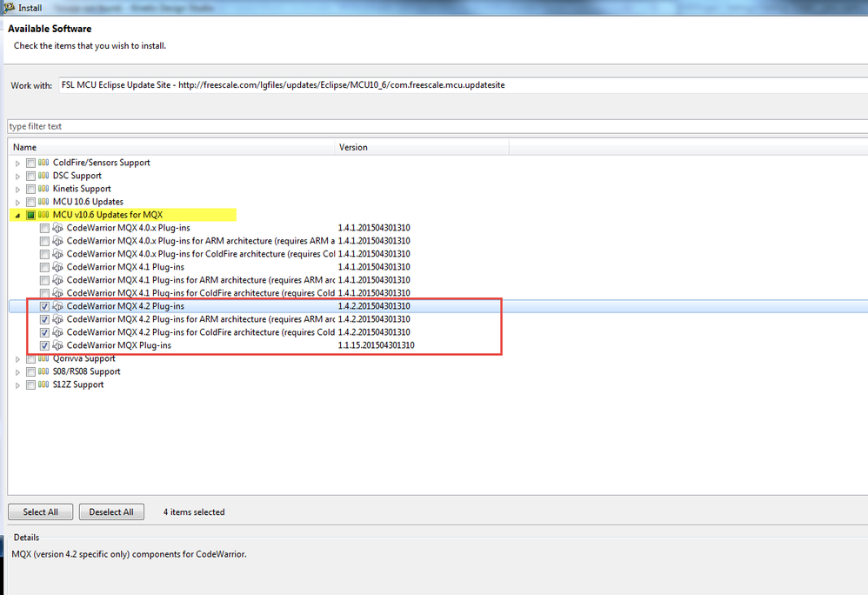Click the 4 items selected status text
Screen dimensions: 868x595
[194, 512]
